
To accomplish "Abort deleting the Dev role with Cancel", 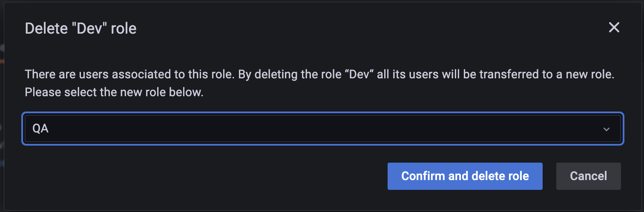I will [588, 176].
